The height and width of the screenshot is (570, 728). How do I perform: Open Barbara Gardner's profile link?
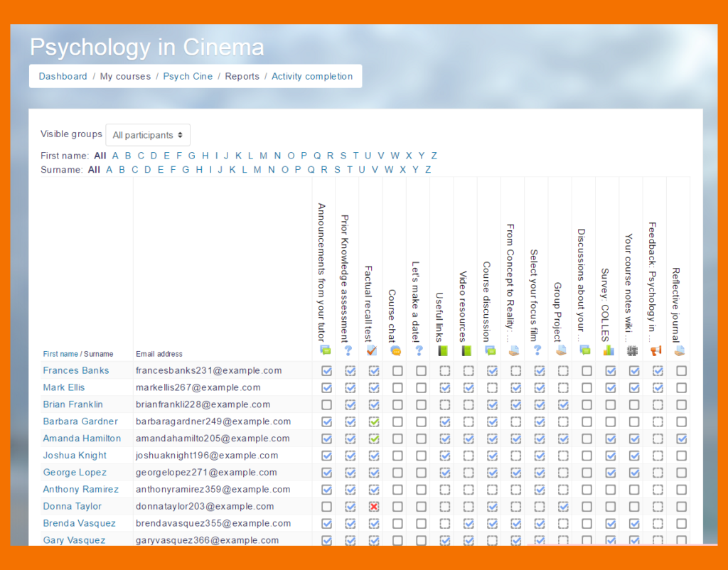[x=80, y=421]
